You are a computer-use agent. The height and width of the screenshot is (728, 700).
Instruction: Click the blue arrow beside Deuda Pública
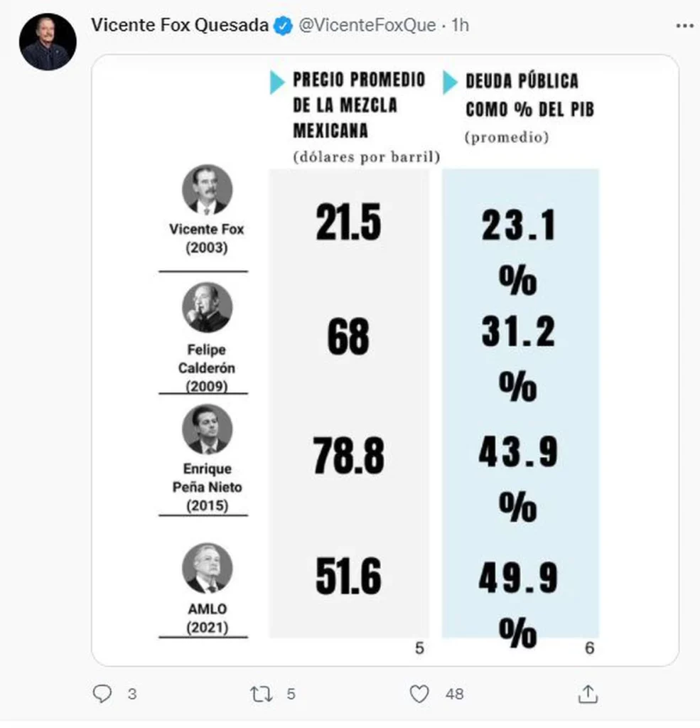(450, 82)
